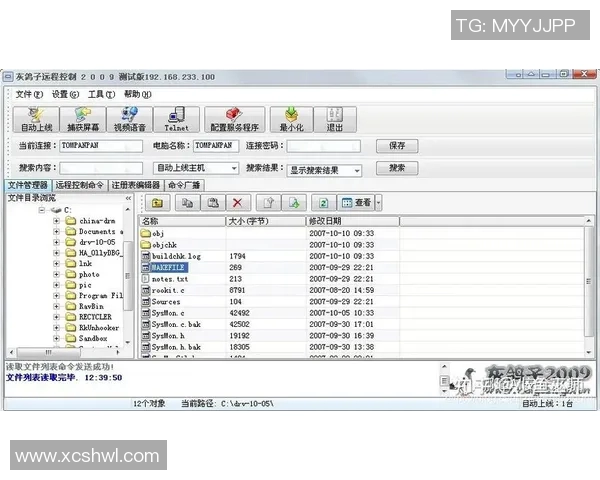
Task: Open the 文件(F) menu
Action: (x=29, y=94)
